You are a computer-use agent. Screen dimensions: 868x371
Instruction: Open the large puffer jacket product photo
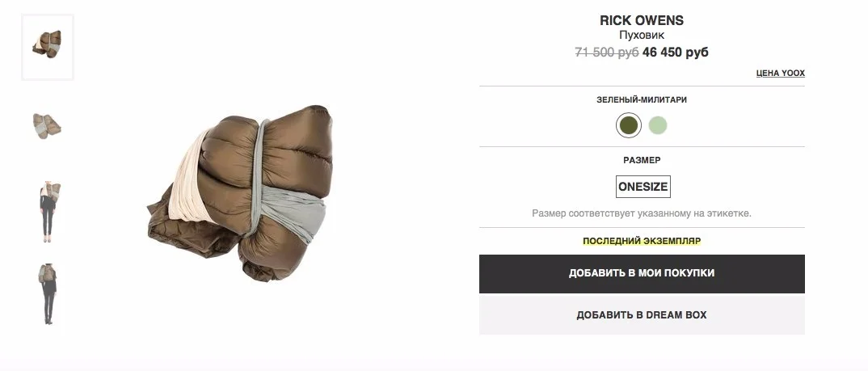coord(240,192)
